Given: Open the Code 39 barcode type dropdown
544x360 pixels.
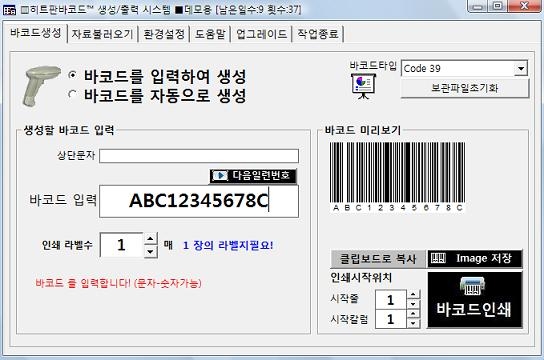Looking at the screenshot, I should [x=520, y=69].
